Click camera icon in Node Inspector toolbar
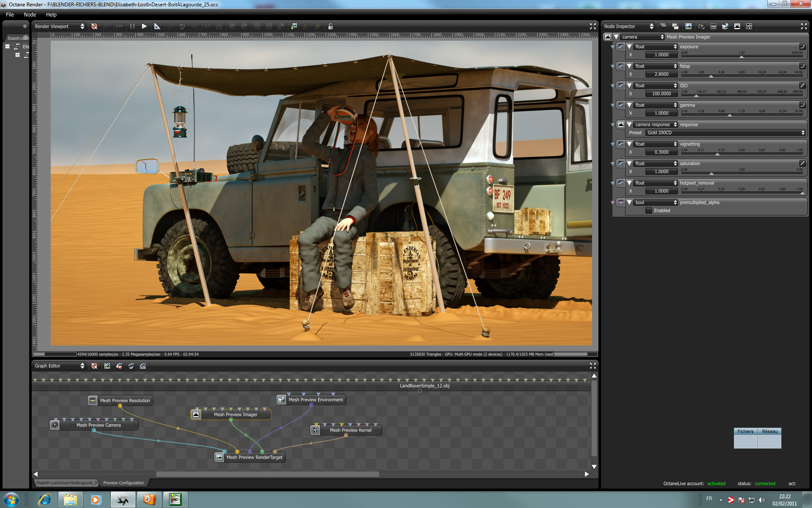This screenshot has width=812, height=508. point(701,26)
